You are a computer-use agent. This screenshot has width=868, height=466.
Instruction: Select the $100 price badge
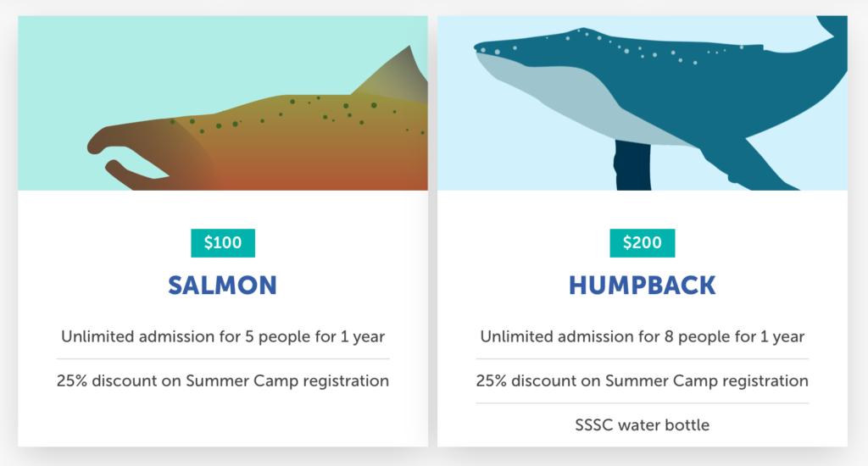(223, 243)
